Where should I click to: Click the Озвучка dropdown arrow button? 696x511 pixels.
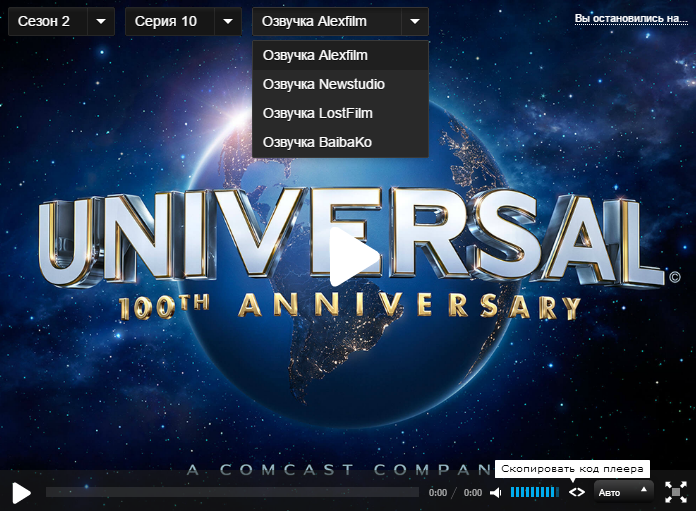[x=415, y=21]
